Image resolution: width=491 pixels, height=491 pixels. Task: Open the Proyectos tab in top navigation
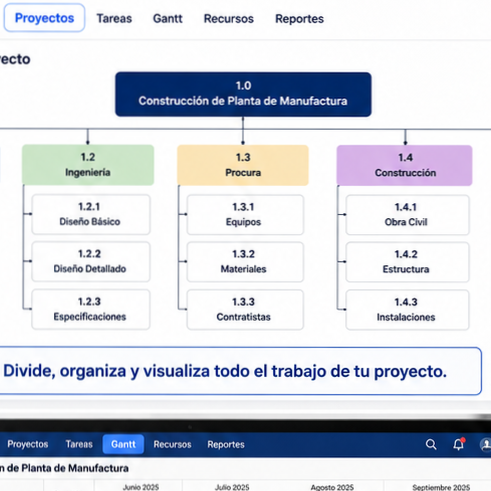(44, 18)
